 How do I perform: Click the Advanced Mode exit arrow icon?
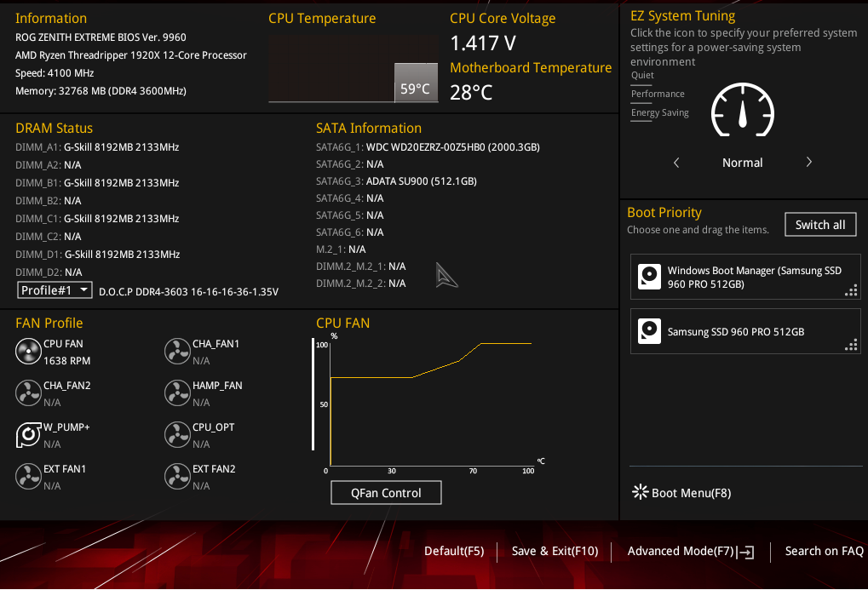[746, 552]
